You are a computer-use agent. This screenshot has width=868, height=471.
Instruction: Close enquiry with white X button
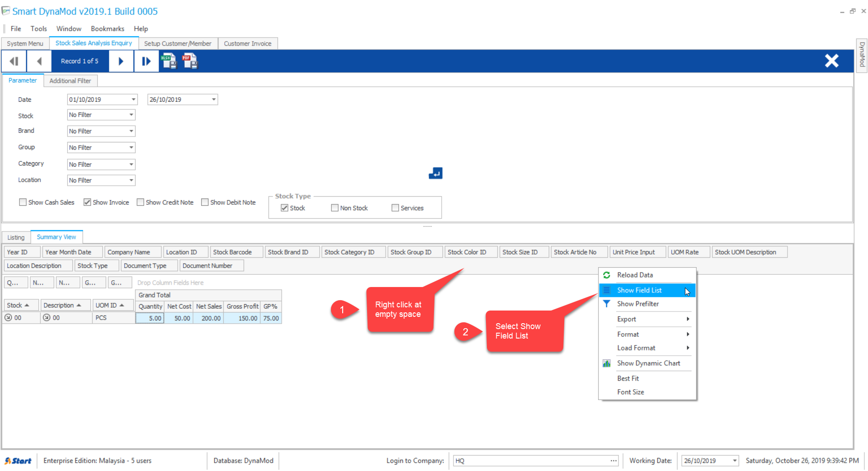click(831, 61)
